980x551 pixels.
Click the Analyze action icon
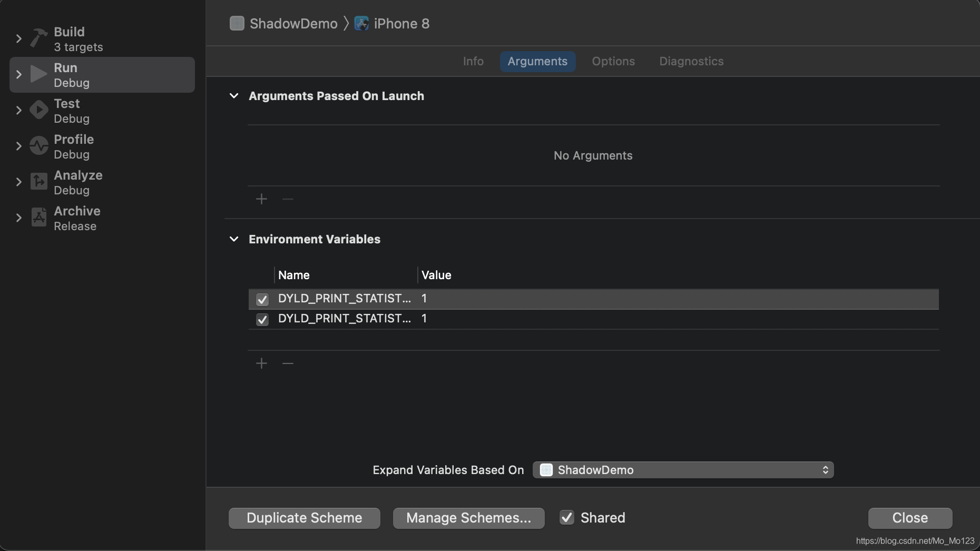pos(38,182)
